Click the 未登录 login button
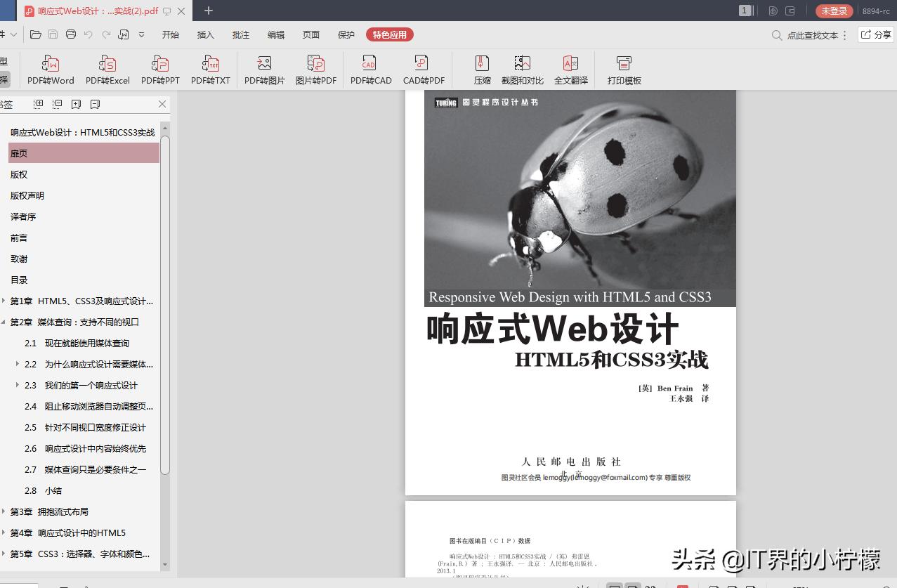 [x=833, y=11]
